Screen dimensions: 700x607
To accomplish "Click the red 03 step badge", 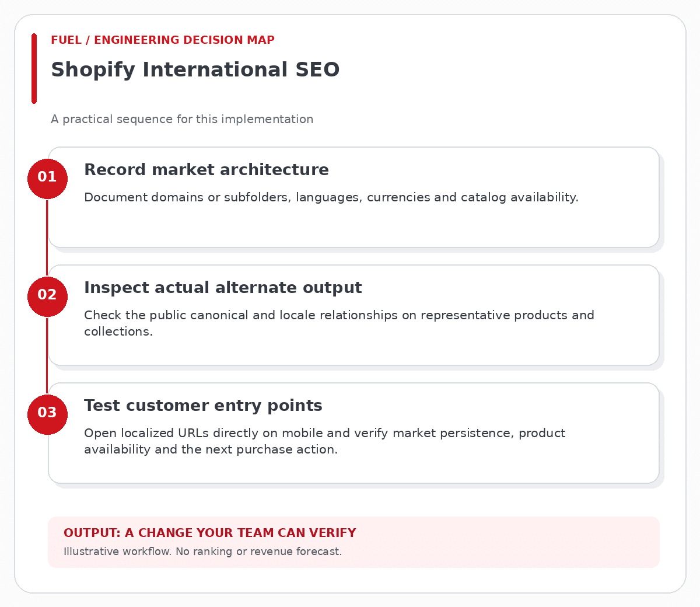I will (47, 414).
